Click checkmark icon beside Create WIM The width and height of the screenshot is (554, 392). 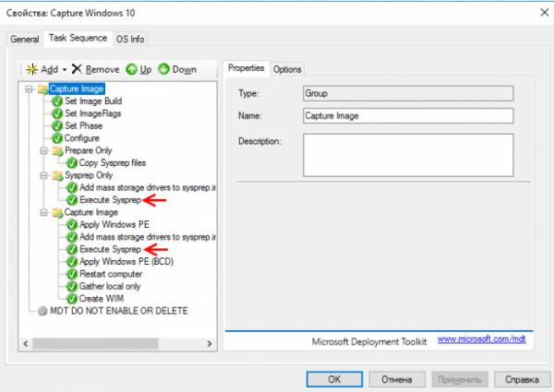point(72,299)
